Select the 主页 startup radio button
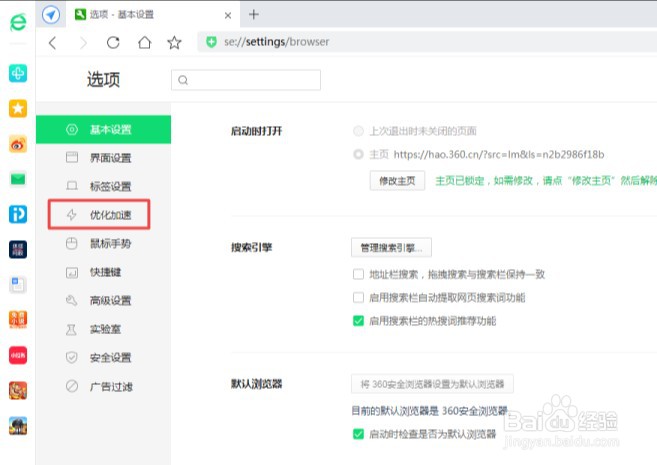657x465 pixels. point(358,155)
